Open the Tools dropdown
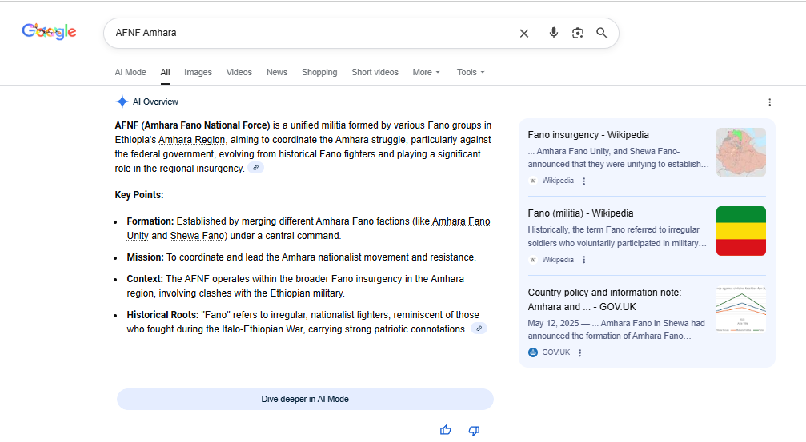Screen dimensions: 806x442 pyautogui.click(x=470, y=72)
